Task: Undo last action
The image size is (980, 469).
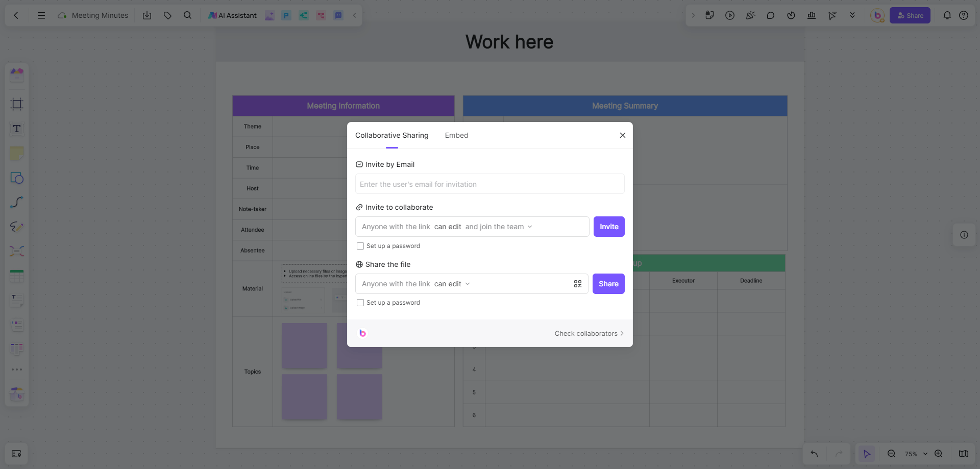Action: (814, 454)
